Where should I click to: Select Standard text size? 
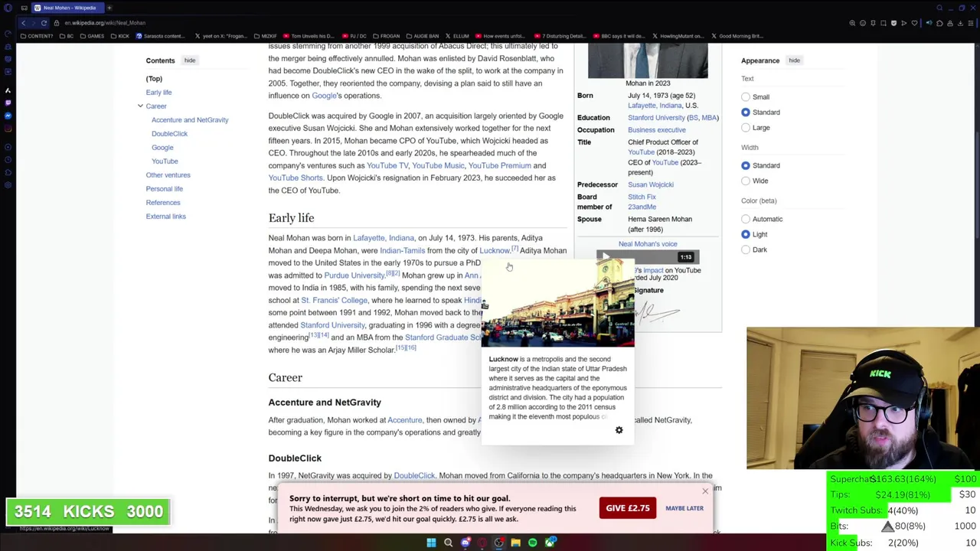click(x=746, y=112)
